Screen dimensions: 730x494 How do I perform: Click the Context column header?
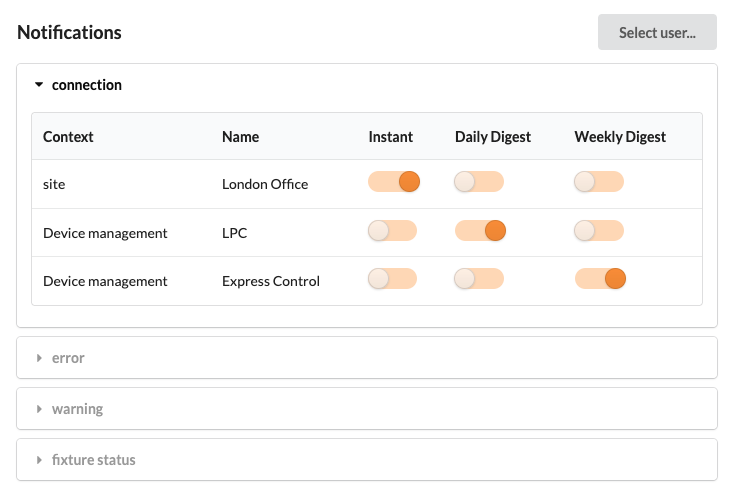pos(68,137)
